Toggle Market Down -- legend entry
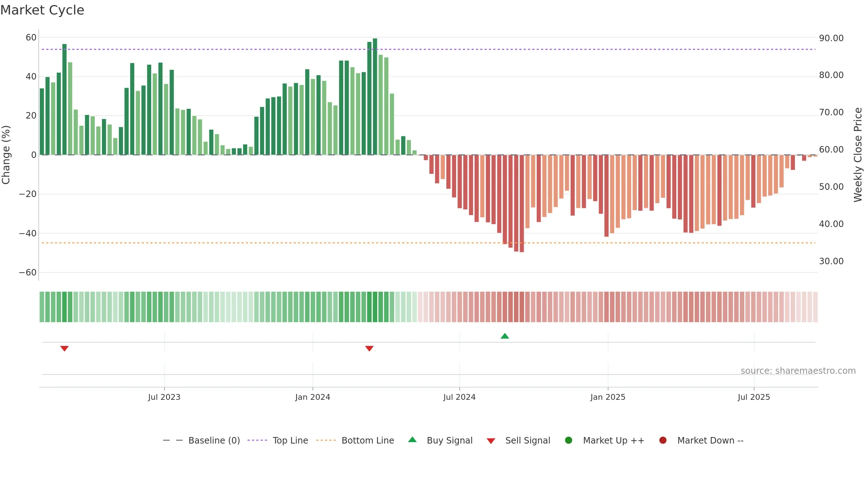This screenshot has height=488, width=868. point(701,440)
